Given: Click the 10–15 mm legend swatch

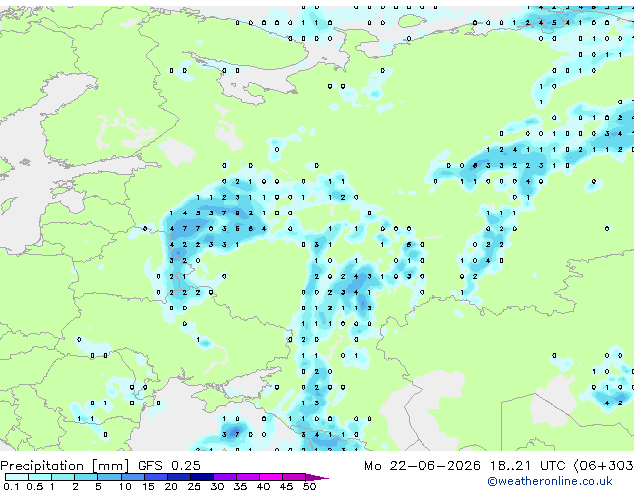Looking at the screenshot, I should point(133,477).
